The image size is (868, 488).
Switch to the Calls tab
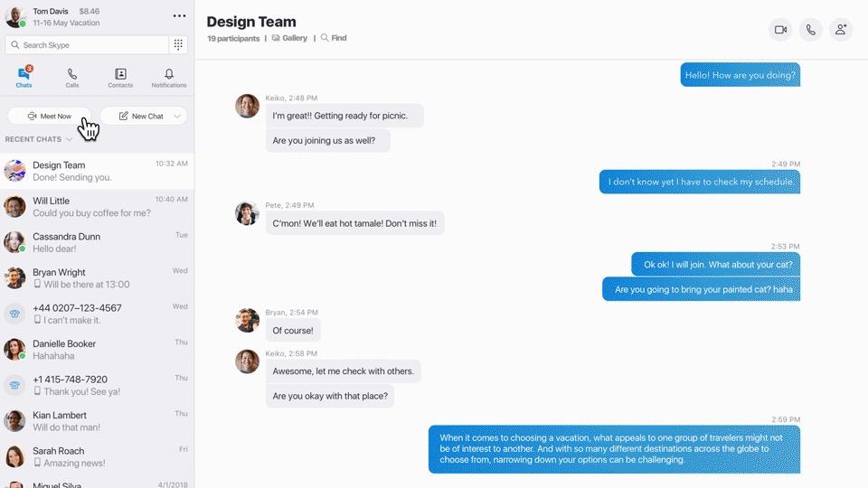[x=72, y=78]
